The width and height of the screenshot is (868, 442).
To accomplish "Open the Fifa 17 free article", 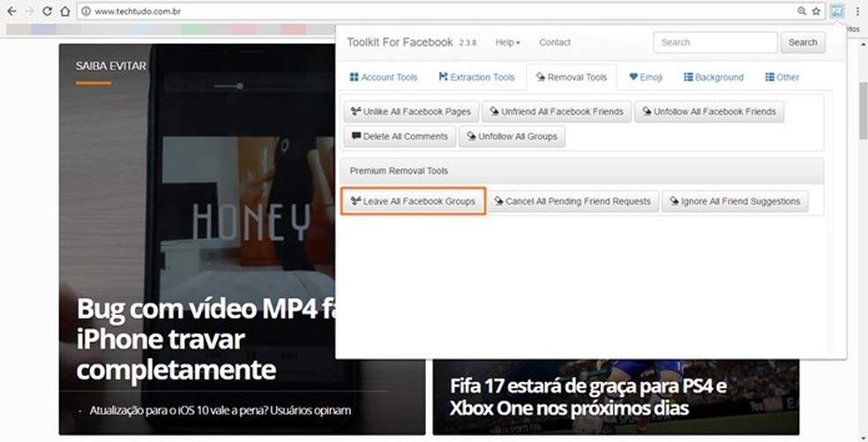I will point(587,397).
